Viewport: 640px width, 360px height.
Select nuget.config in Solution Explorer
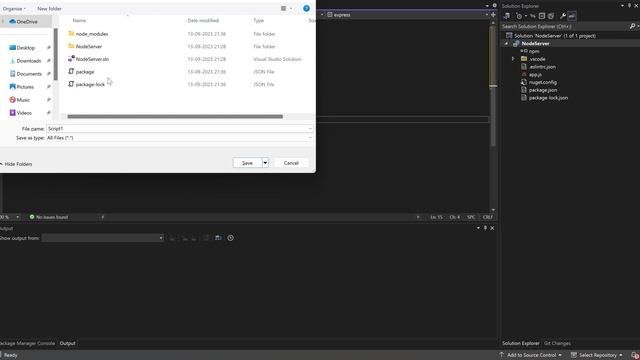(542, 82)
